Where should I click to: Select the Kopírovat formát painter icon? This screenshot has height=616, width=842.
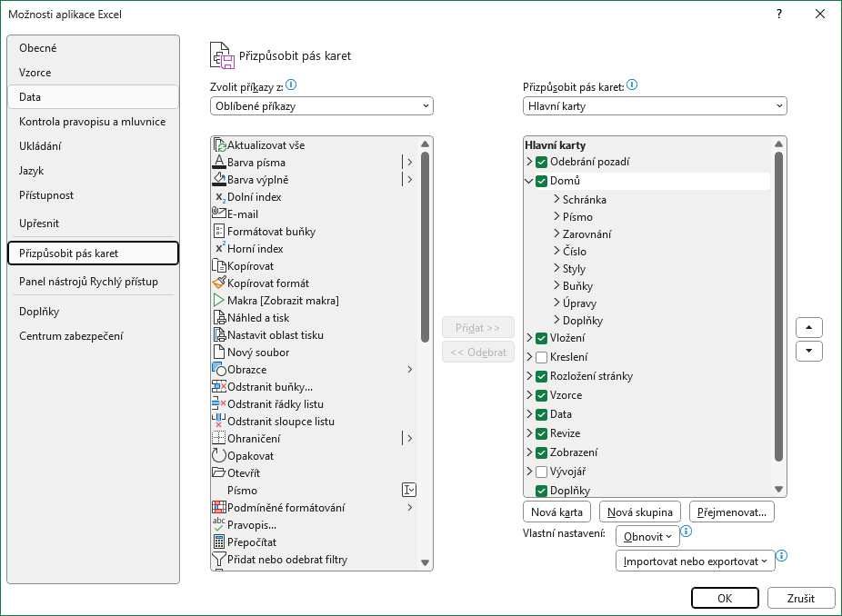218,283
